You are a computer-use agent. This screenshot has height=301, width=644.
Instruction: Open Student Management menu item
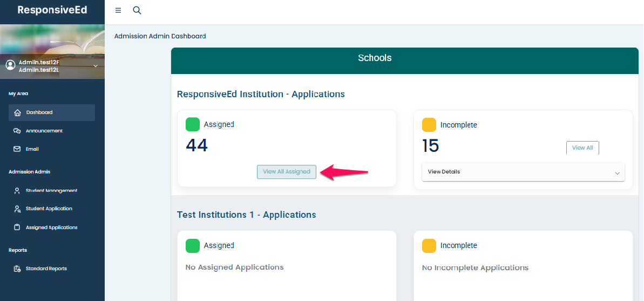(51, 191)
